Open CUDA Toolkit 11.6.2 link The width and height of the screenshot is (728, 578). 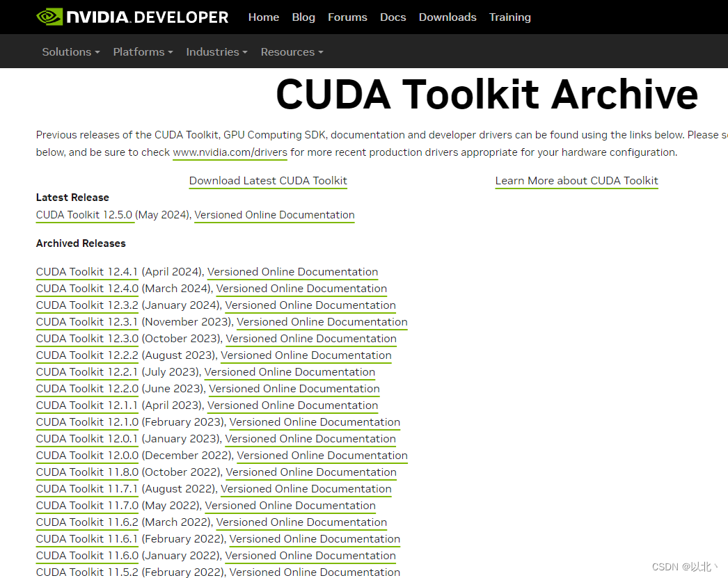[x=87, y=522]
